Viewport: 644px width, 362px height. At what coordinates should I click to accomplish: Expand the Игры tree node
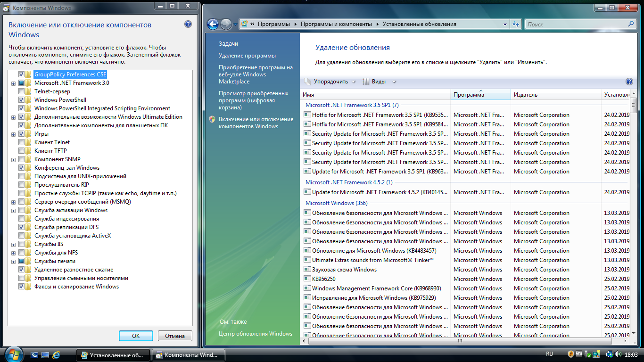click(14, 134)
